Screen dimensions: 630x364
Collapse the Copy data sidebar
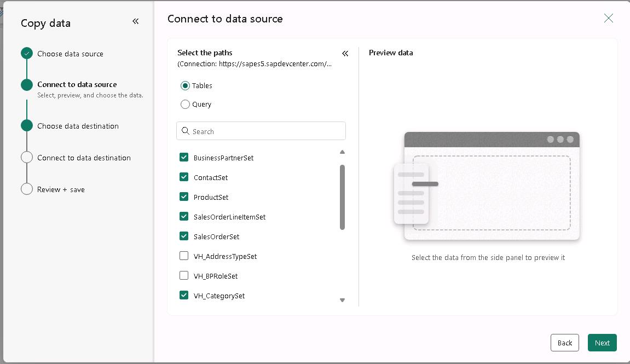pyautogui.click(x=135, y=21)
